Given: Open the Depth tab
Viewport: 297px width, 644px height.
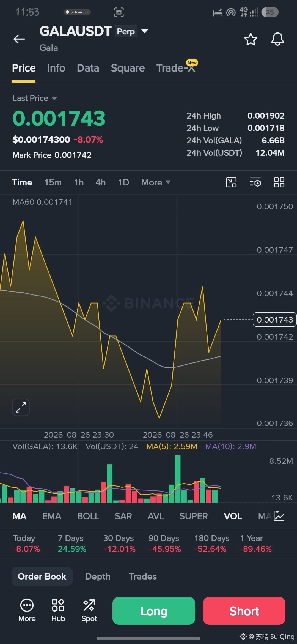Looking at the screenshot, I should [98, 576].
